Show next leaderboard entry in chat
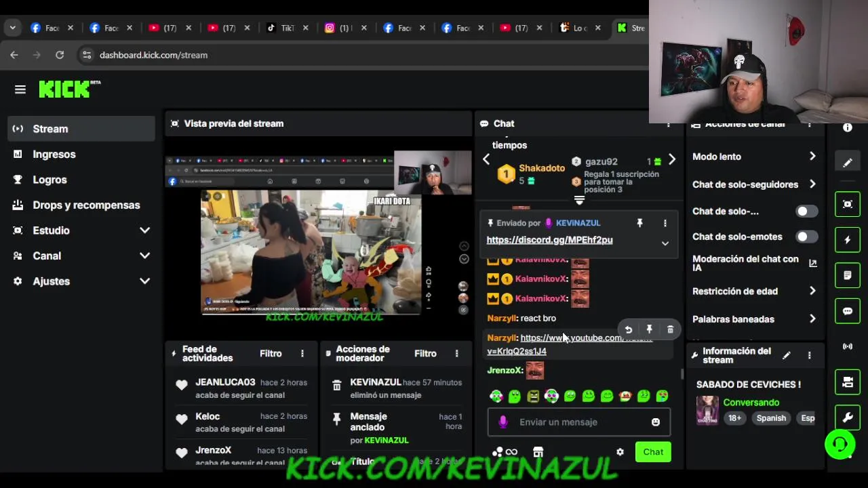 [x=671, y=159]
